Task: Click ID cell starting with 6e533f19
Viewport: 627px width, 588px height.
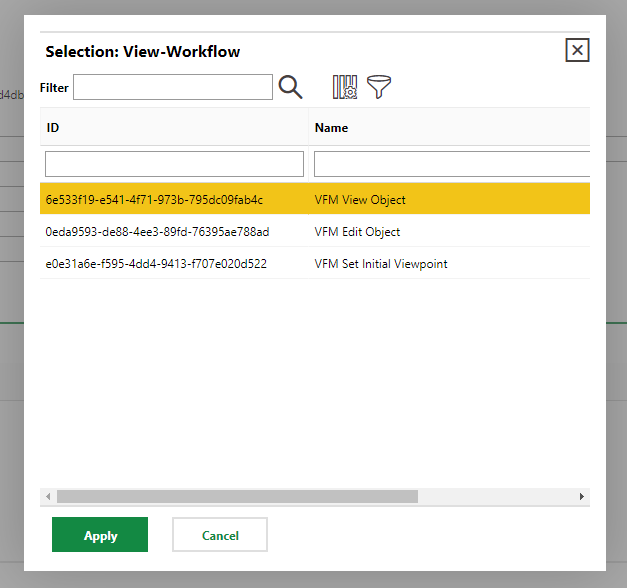Action: click(154, 200)
